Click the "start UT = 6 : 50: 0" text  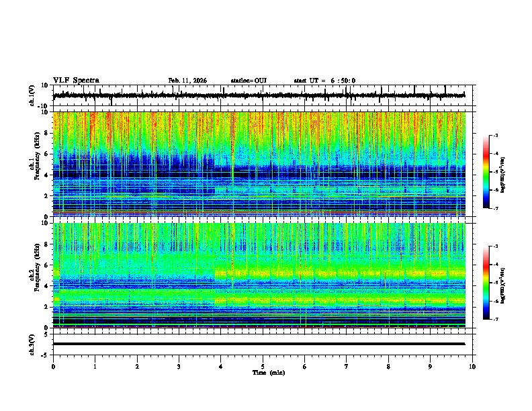click(324, 81)
